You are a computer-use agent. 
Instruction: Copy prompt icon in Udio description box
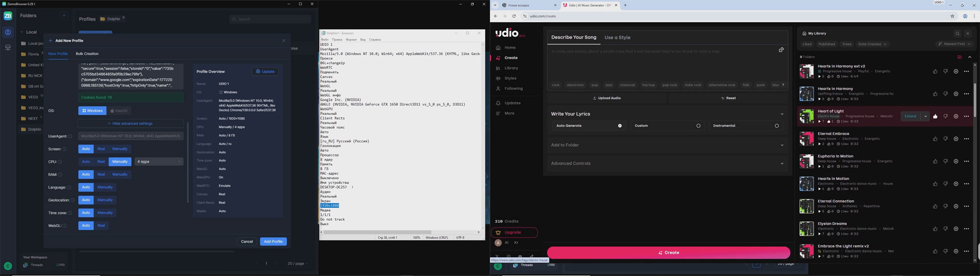click(x=781, y=50)
